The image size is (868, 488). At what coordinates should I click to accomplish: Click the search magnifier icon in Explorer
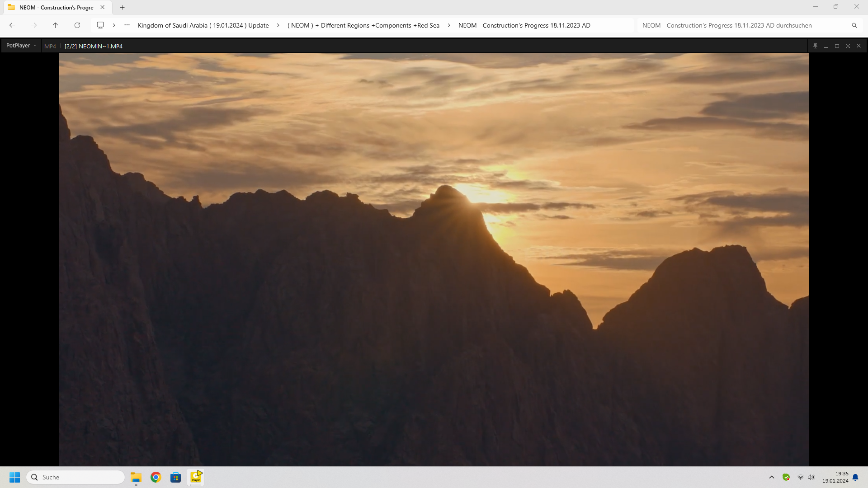coord(854,25)
